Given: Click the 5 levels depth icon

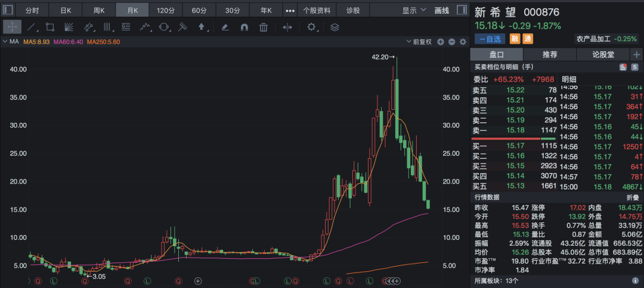Looking at the screenshot, I should [x=634, y=67].
